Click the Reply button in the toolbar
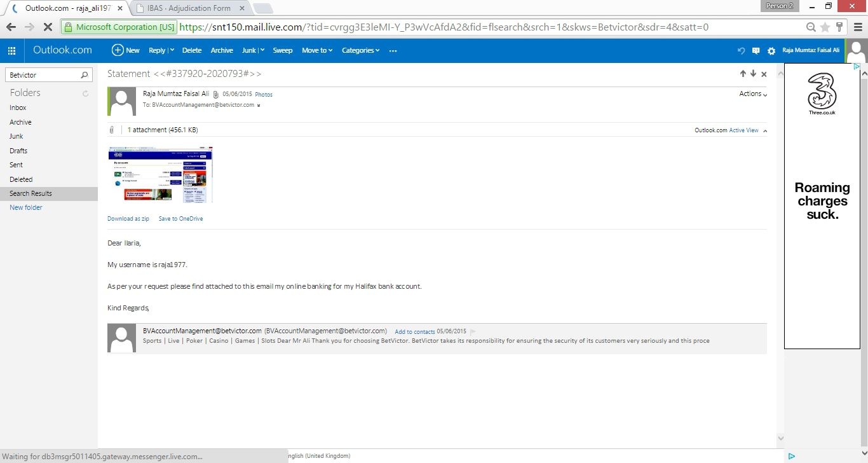This screenshot has width=868, height=463. [x=156, y=51]
